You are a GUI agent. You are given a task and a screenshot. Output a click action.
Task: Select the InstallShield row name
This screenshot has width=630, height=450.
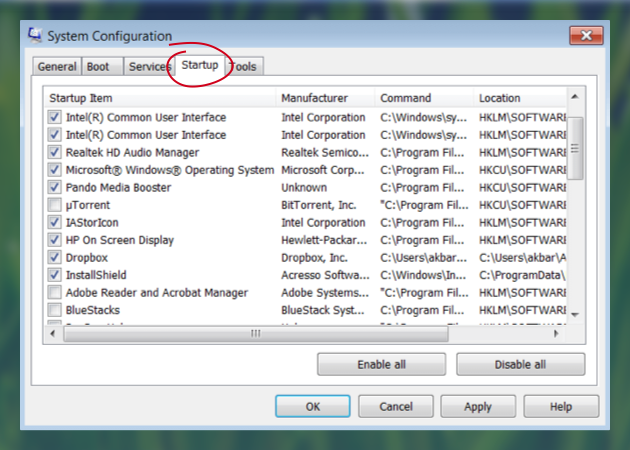96,275
